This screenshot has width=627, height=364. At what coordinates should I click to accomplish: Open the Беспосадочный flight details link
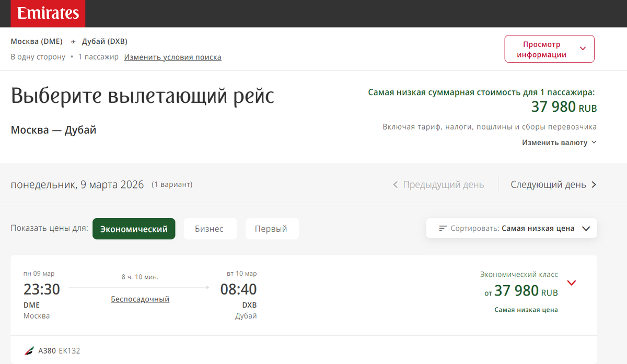[x=140, y=299]
